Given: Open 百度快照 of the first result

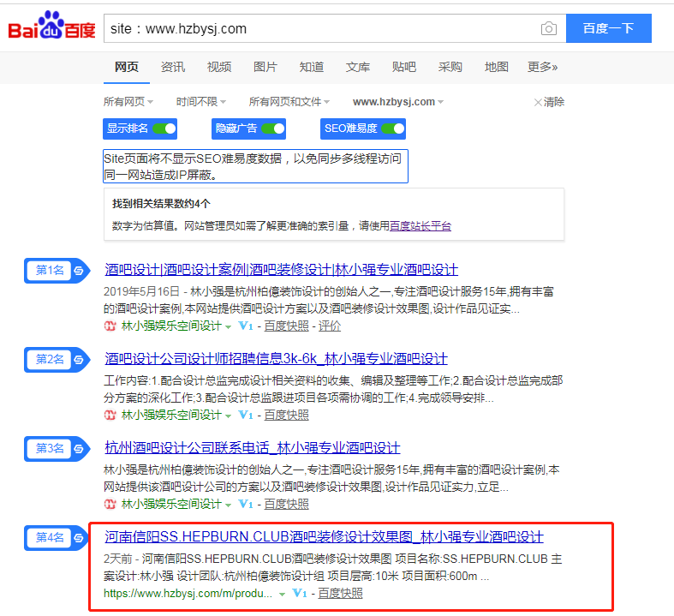Looking at the screenshot, I should point(286,326).
